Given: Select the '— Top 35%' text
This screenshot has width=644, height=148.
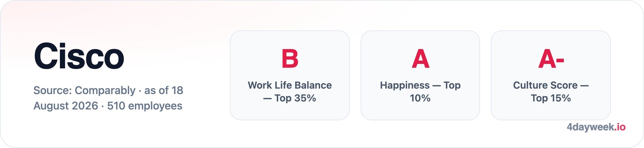Looking at the screenshot, I should (x=290, y=98).
